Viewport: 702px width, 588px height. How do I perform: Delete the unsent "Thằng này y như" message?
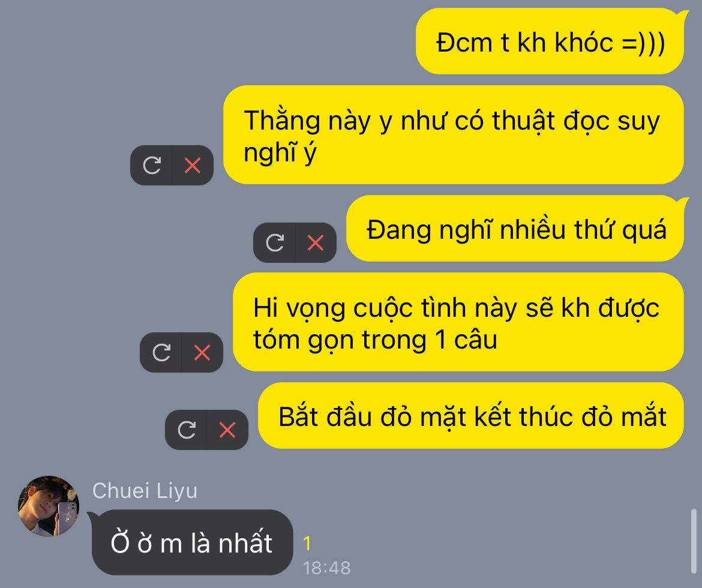coord(193,165)
